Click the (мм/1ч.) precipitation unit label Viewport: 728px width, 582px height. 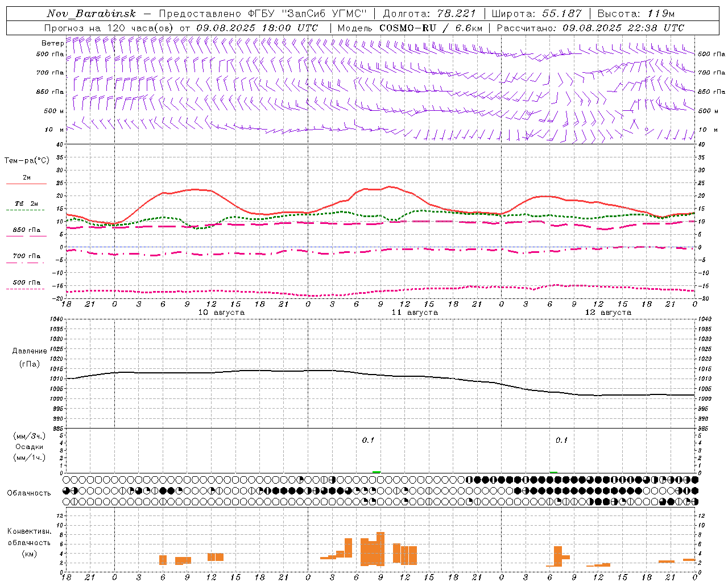30,458
